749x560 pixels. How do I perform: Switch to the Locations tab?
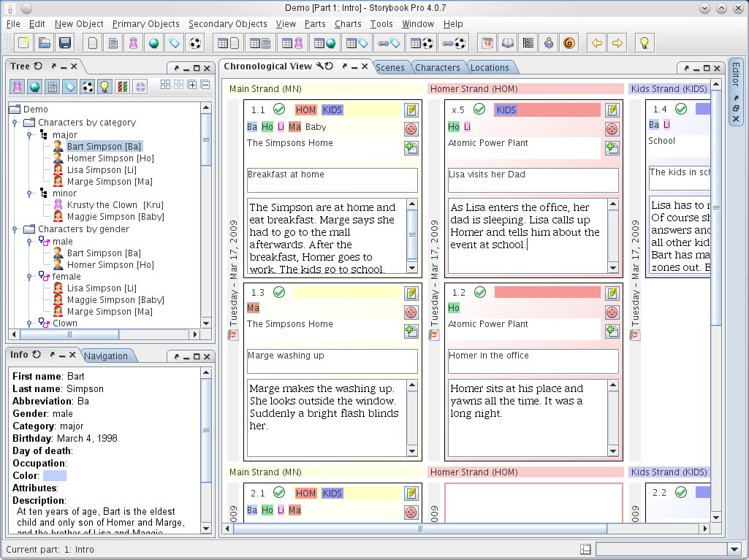point(490,68)
